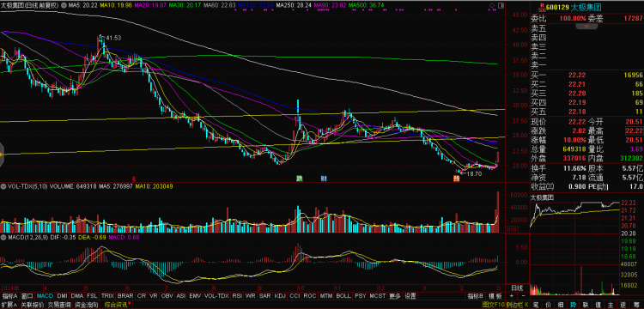Click the square panel layout icon
This screenshot has width=644, height=309.
point(501,5)
